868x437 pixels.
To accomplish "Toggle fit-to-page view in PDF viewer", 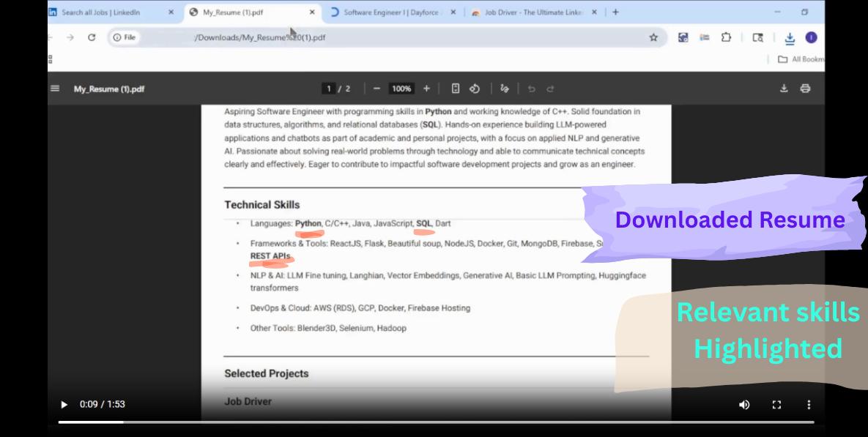I will point(456,88).
